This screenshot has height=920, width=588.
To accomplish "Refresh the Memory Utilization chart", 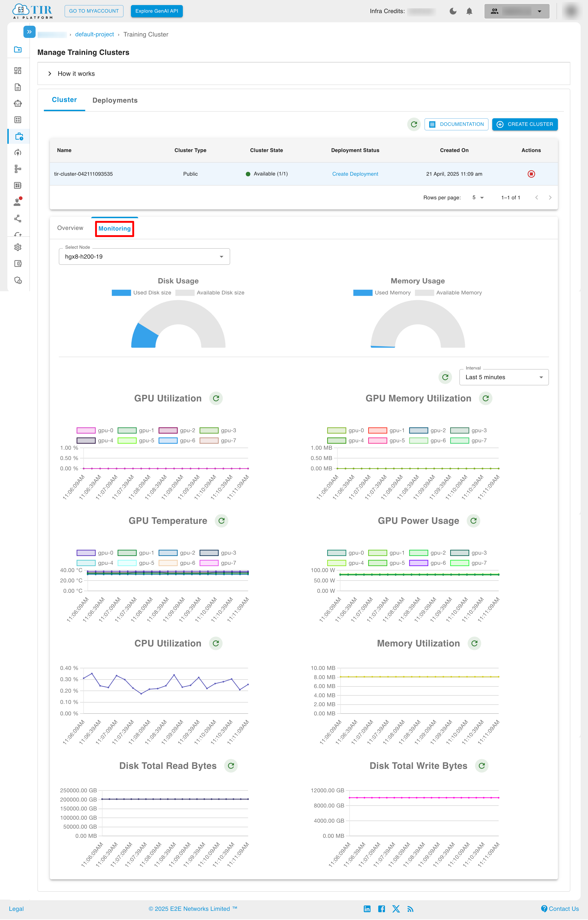I will point(474,643).
